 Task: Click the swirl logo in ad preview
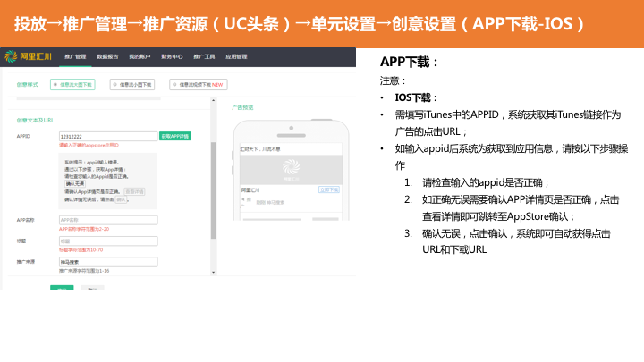[291, 167]
